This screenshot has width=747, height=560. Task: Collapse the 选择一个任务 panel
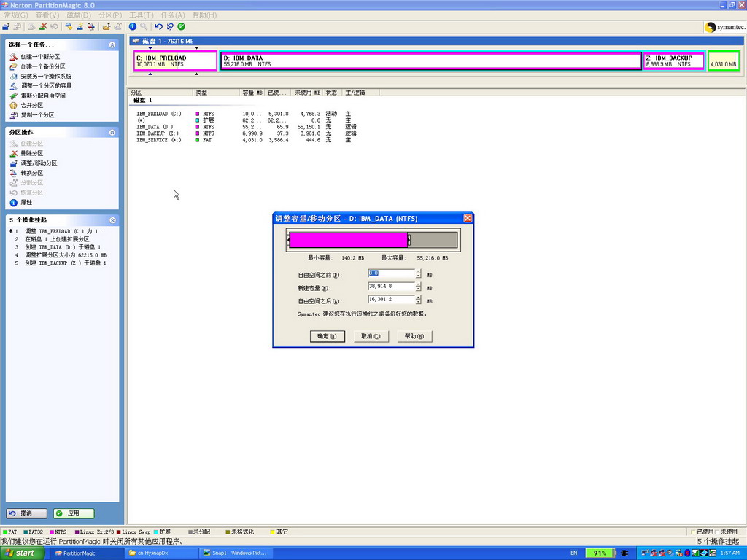click(112, 44)
